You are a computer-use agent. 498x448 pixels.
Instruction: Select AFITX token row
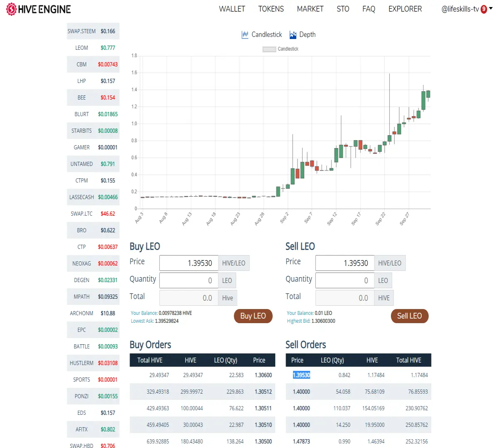coord(93,429)
